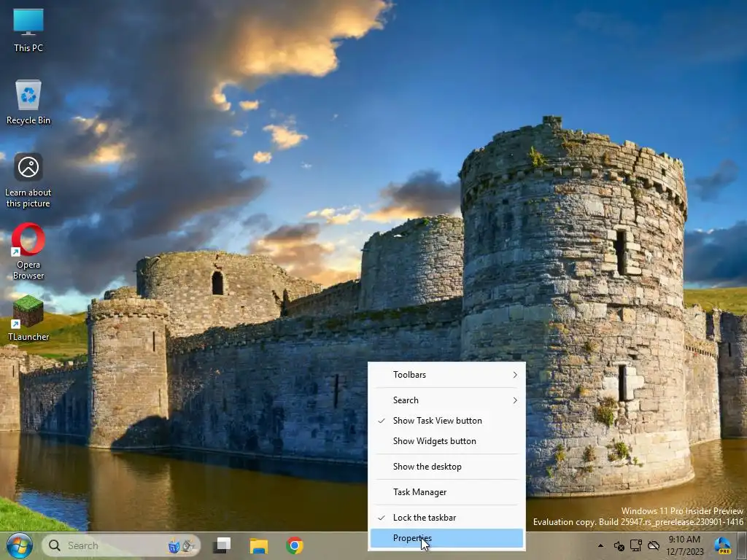Expand the Toolbars submenu
The height and width of the screenshot is (560, 747).
point(447,375)
